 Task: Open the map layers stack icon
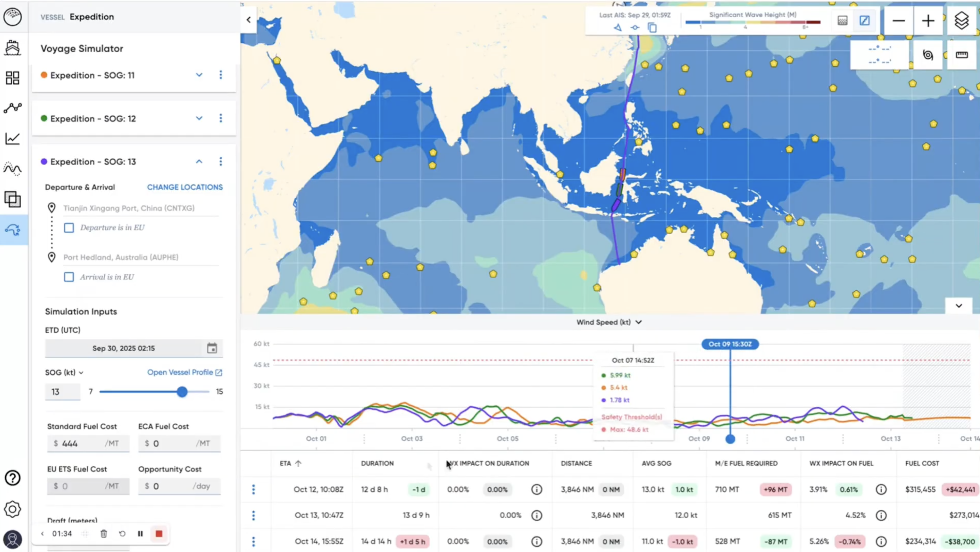coord(961,21)
